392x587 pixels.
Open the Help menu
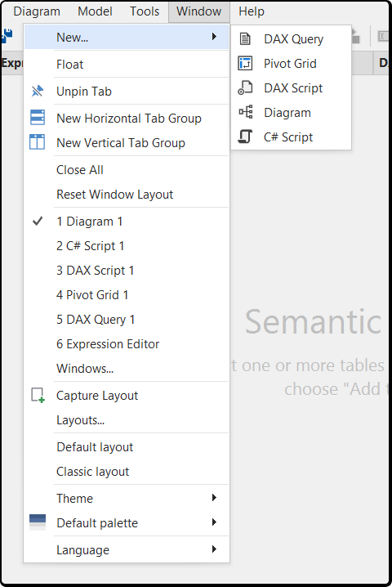click(252, 11)
